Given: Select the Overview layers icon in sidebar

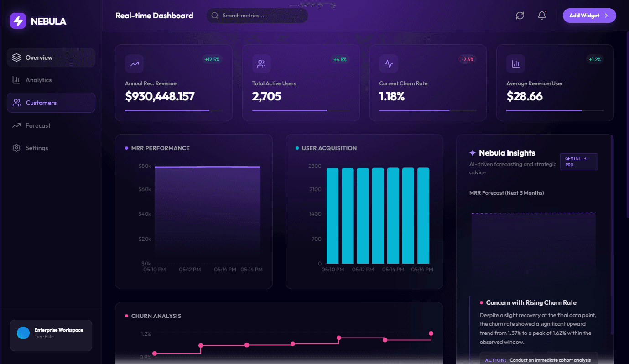Looking at the screenshot, I should tap(17, 57).
